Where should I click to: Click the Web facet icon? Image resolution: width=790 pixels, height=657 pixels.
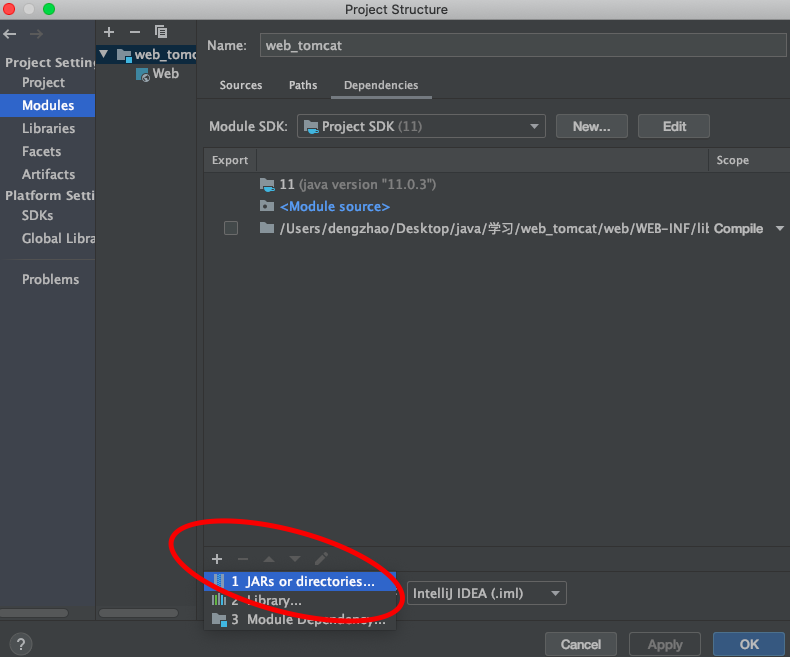click(x=143, y=75)
